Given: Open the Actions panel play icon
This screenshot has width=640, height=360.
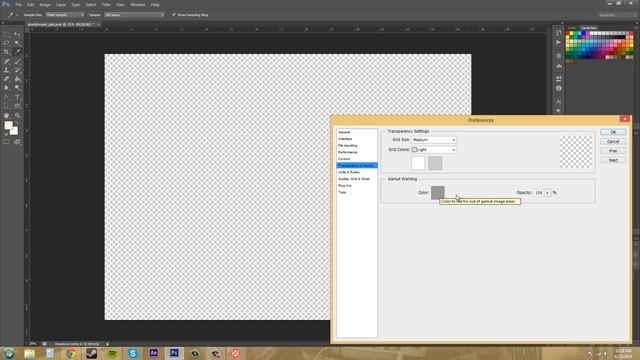Looking at the screenshot, I should pyautogui.click(x=558, y=42).
